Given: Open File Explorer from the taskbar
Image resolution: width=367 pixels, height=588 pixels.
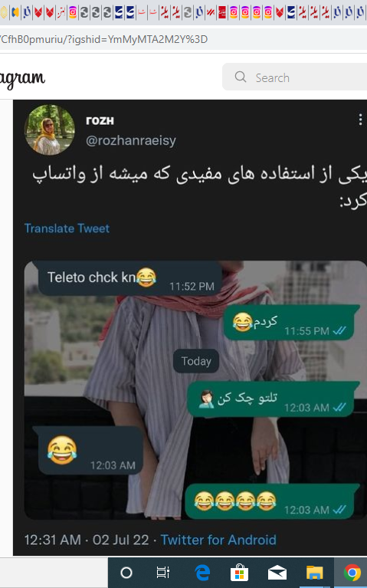Looking at the screenshot, I should 315,573.
